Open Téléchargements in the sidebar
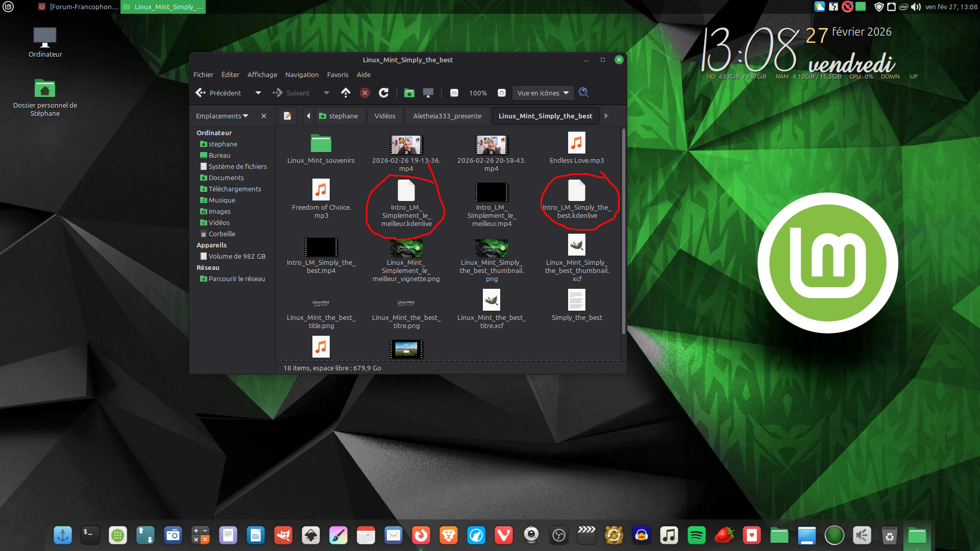 pyautogui.click(x=231, y=189)
